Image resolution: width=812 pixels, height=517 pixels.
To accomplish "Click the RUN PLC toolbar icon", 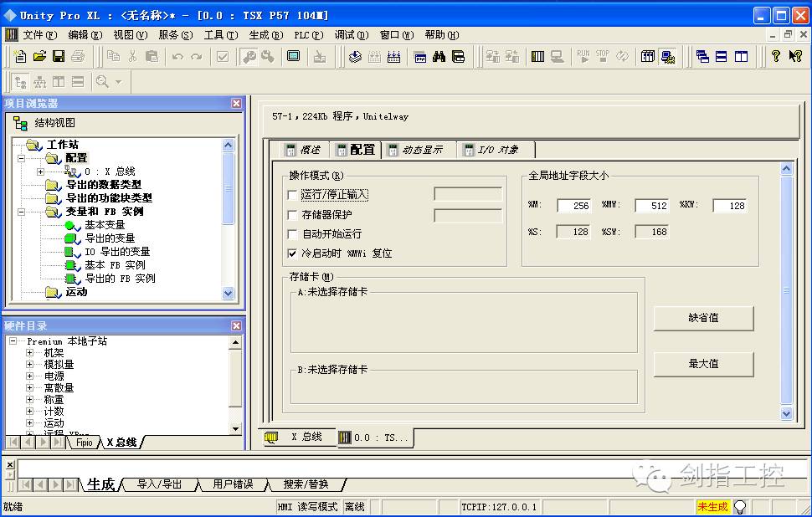I will click(x=583, y=56).
